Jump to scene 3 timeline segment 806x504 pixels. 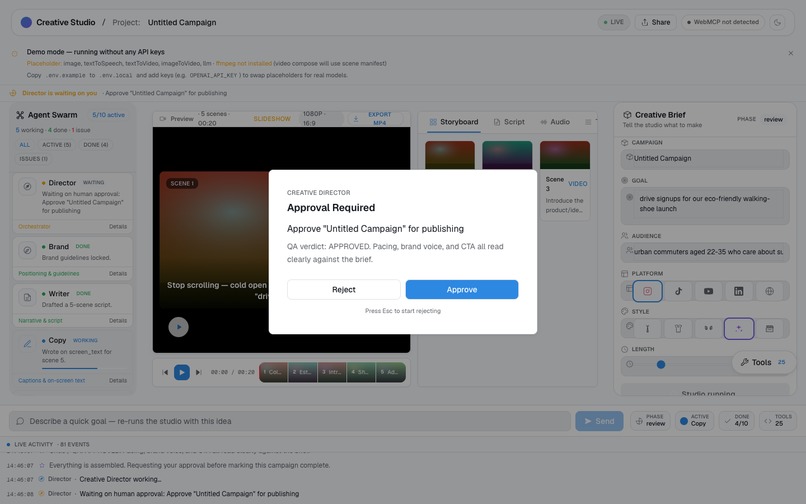pyautogui.click(x=332, y=372)
